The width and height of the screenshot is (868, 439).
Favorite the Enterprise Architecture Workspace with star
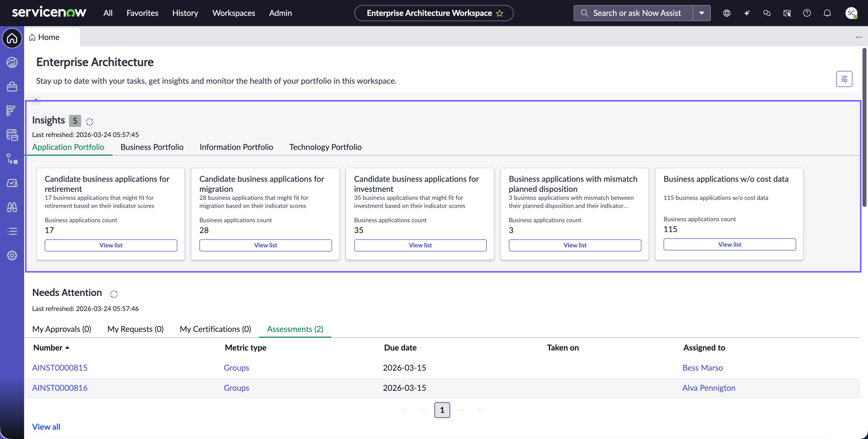point(500,13)
